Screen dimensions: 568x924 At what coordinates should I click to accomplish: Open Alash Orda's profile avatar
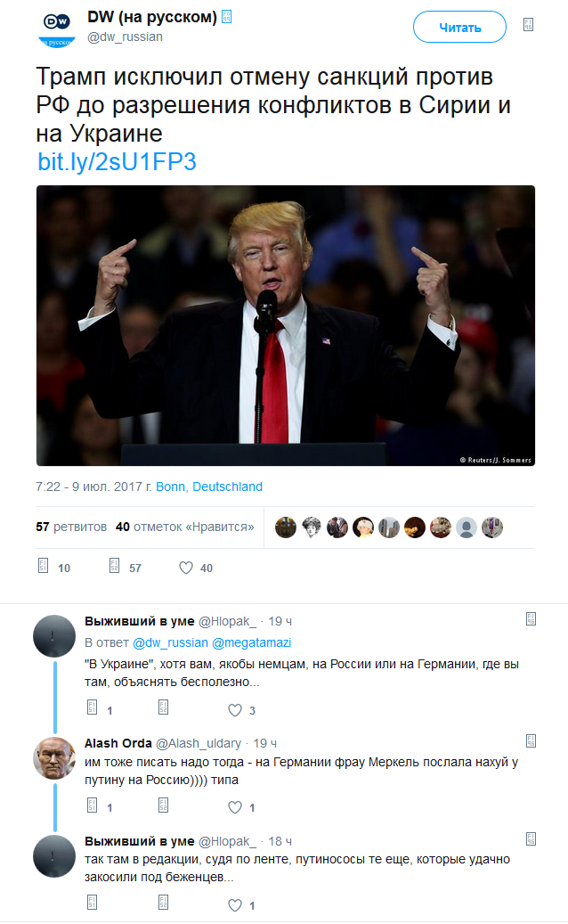54,758
